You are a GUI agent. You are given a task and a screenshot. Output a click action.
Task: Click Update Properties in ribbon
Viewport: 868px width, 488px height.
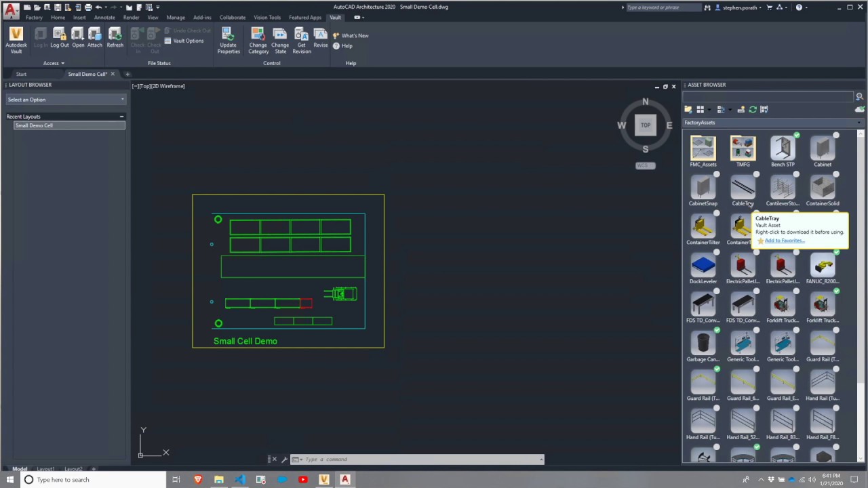[x=229, y=41]
